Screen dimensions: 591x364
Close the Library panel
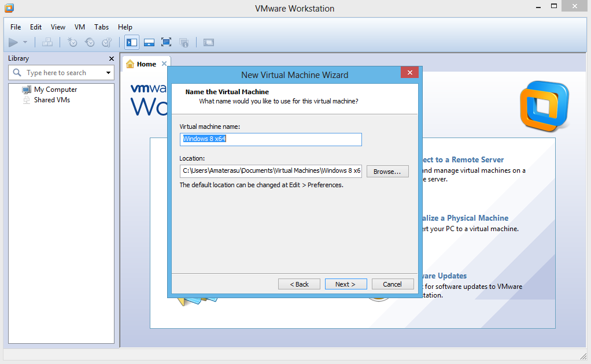tap(111, 59)
